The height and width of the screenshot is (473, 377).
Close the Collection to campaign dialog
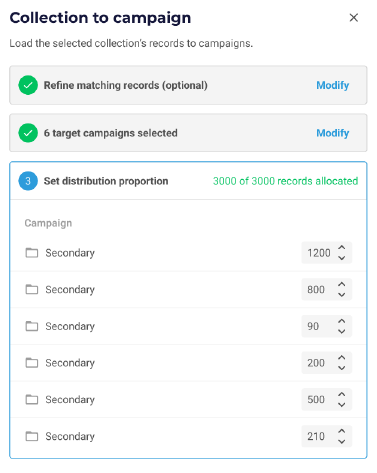click(353, 18)
